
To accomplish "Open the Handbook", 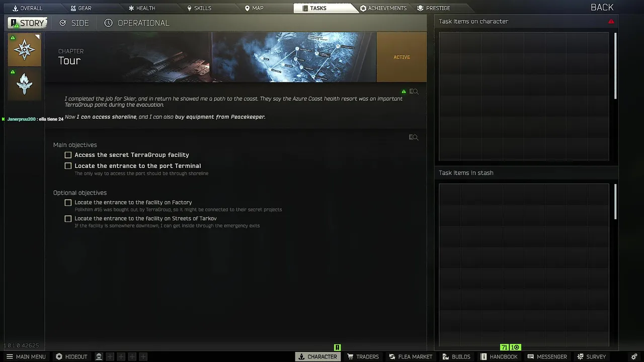I will tap(499, 356).
